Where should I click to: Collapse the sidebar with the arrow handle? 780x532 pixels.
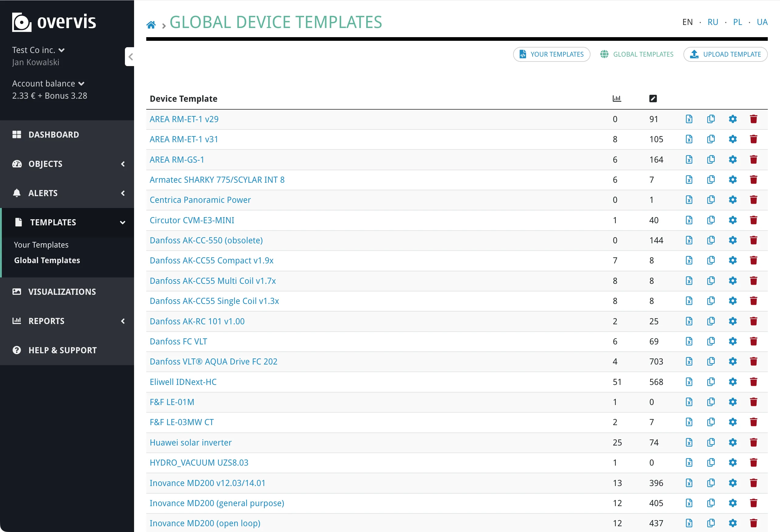[130, 57]
